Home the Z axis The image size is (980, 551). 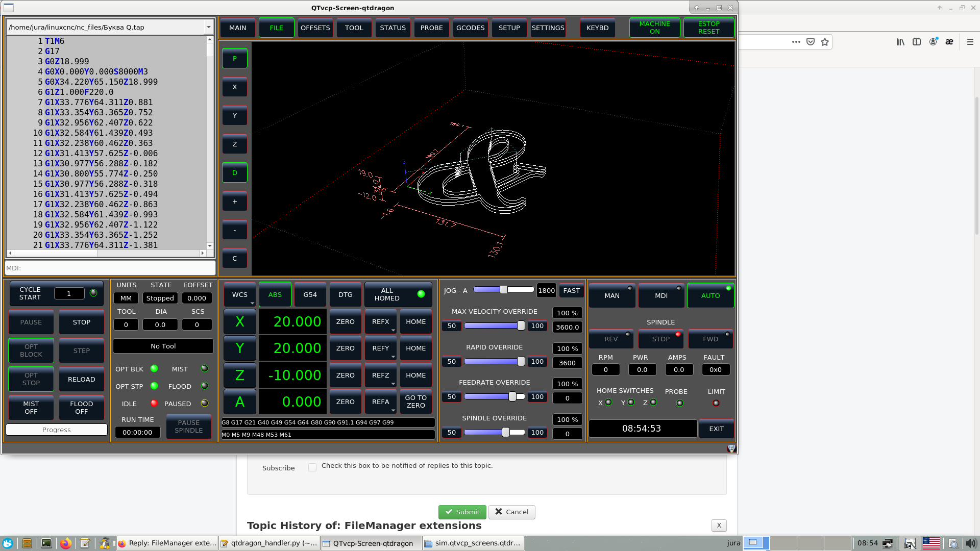[x=416, y=375]
